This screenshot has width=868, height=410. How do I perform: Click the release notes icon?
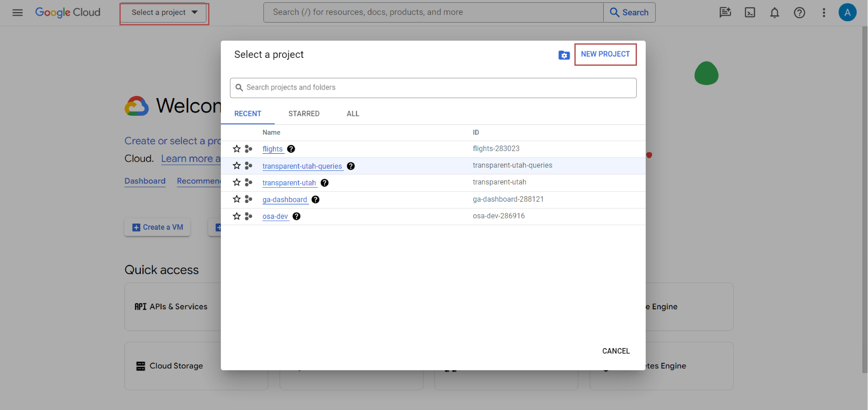click(725, 12)
